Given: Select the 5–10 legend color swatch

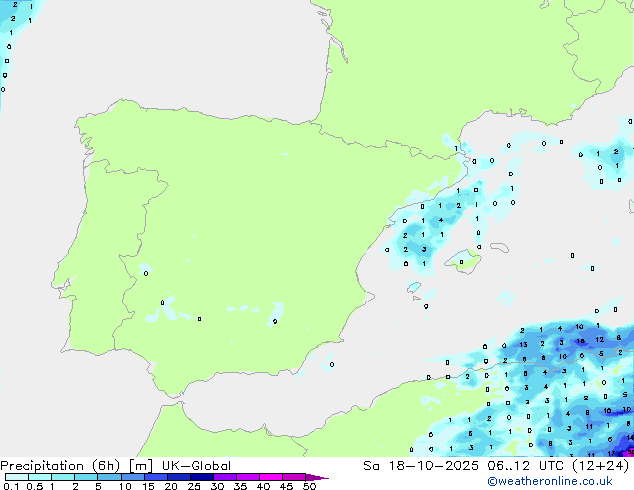Looking at the screenshot, I should (109, 477).
